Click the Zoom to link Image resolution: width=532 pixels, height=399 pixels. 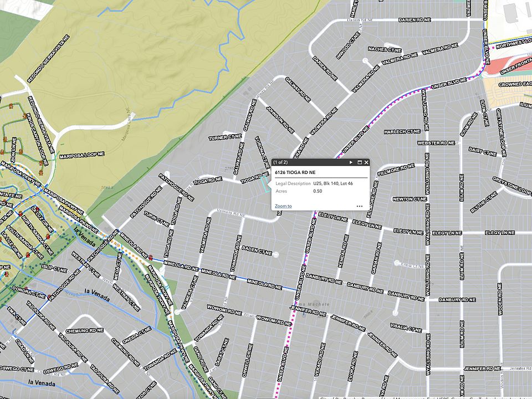click(283, 206)
